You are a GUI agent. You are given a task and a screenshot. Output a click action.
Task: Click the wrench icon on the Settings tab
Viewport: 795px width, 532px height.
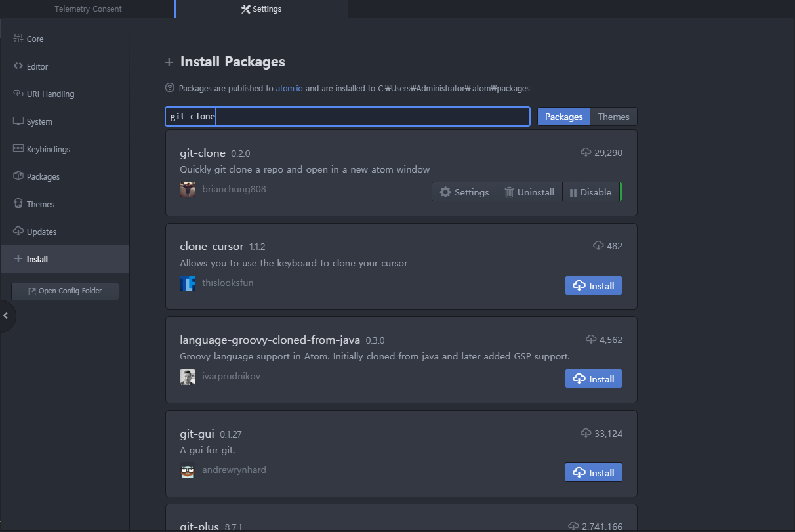pyautogui.click(x=246, y=9)
